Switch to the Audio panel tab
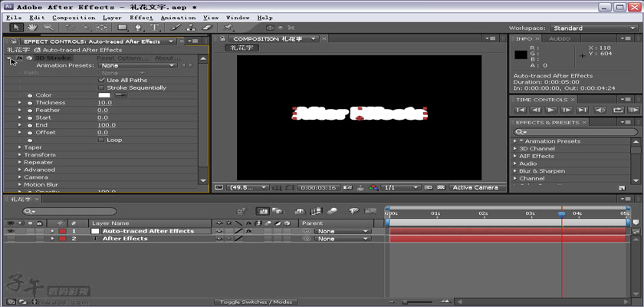 tap(560, 38)
